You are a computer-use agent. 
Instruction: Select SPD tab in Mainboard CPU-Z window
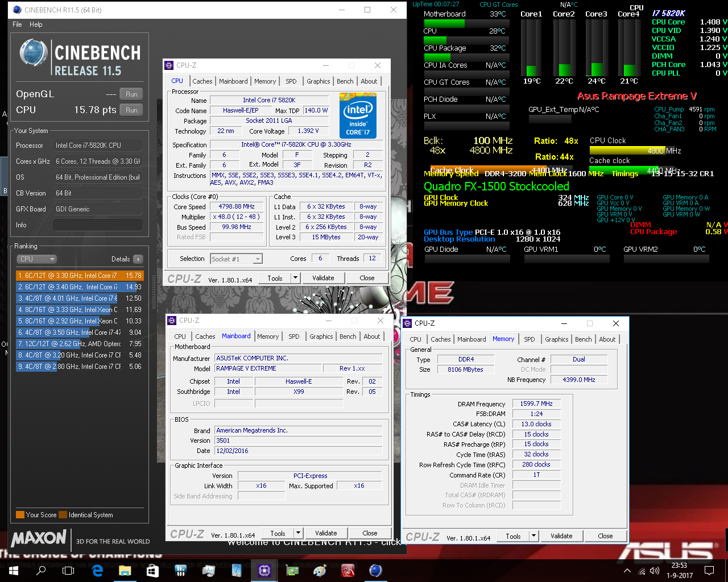point(294,336)
